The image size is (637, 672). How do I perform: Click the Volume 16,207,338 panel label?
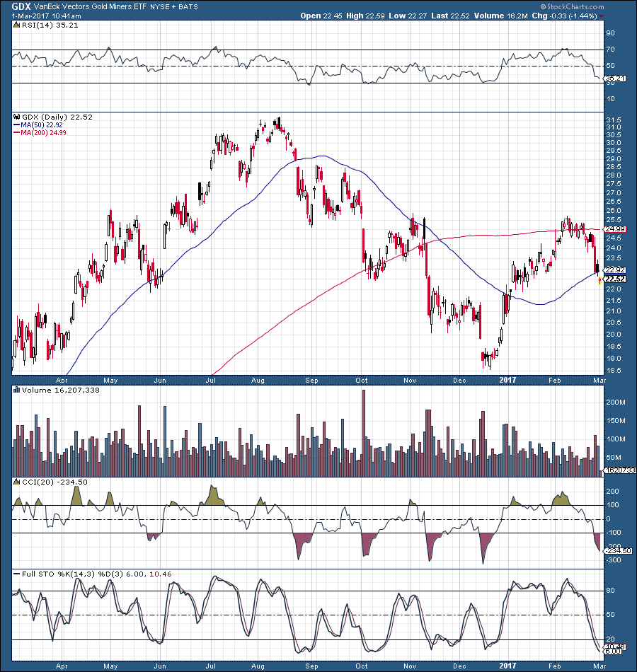60,390
